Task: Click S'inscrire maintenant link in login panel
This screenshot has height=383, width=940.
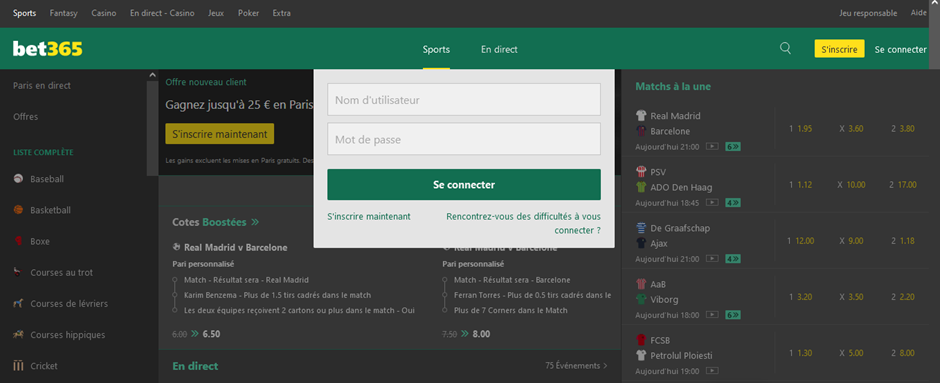Action: (369, 216)
